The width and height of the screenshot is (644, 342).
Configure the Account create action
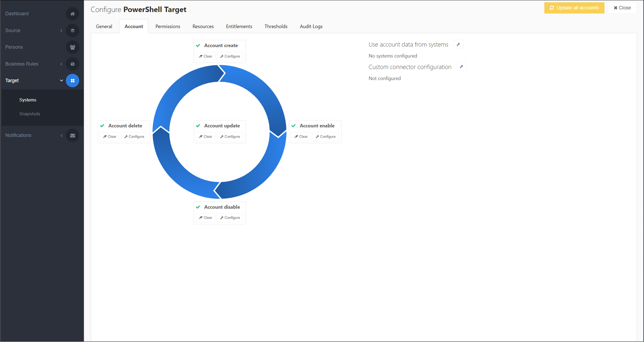(x=230, y=56)
